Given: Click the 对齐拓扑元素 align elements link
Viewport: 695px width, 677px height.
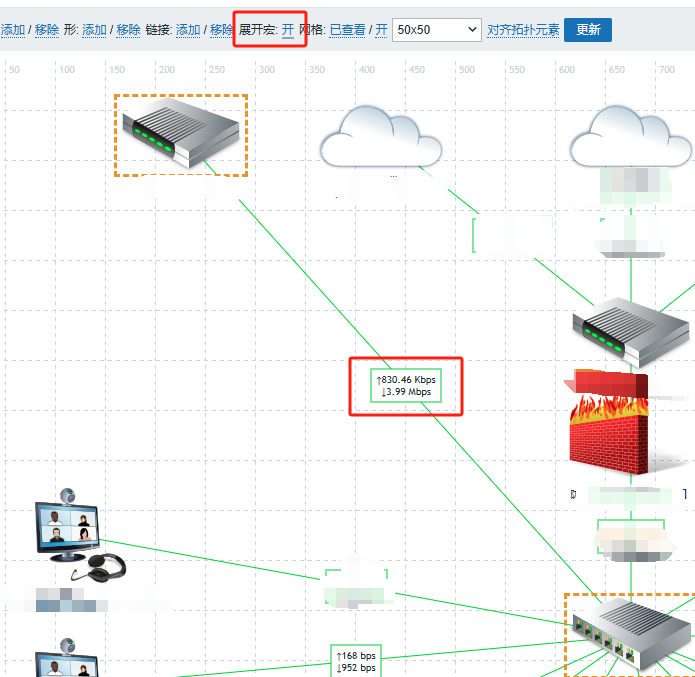Looking at the screenshot, I should click(x=523, y=30).
